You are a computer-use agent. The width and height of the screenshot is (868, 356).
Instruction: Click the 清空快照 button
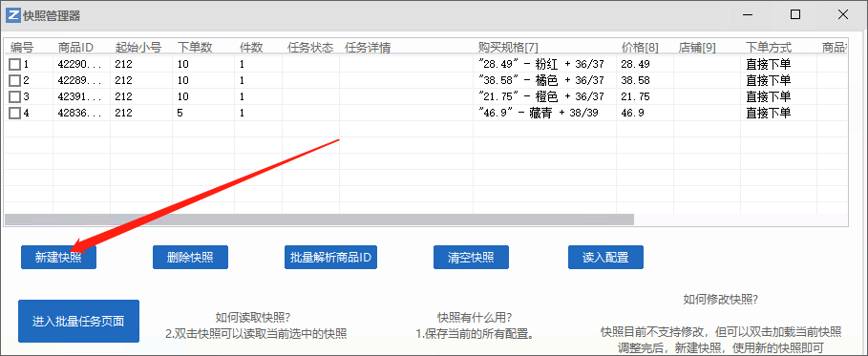471,258
